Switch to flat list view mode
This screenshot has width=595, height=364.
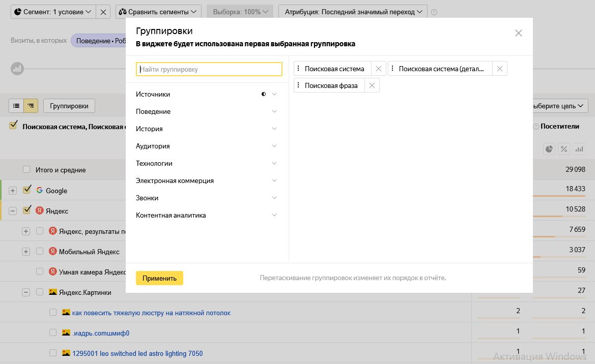pyautogui.click(x=17, y=106)
